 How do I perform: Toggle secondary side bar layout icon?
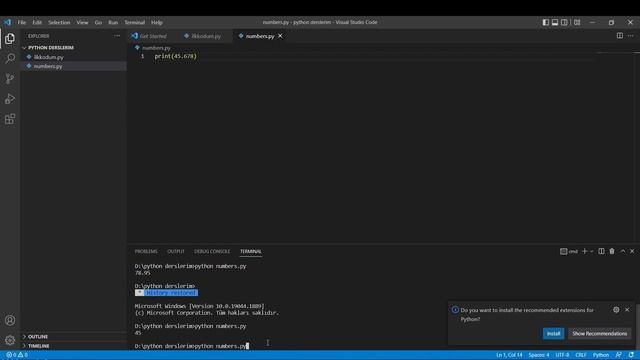pyautogui.click(x=564, y=22)
